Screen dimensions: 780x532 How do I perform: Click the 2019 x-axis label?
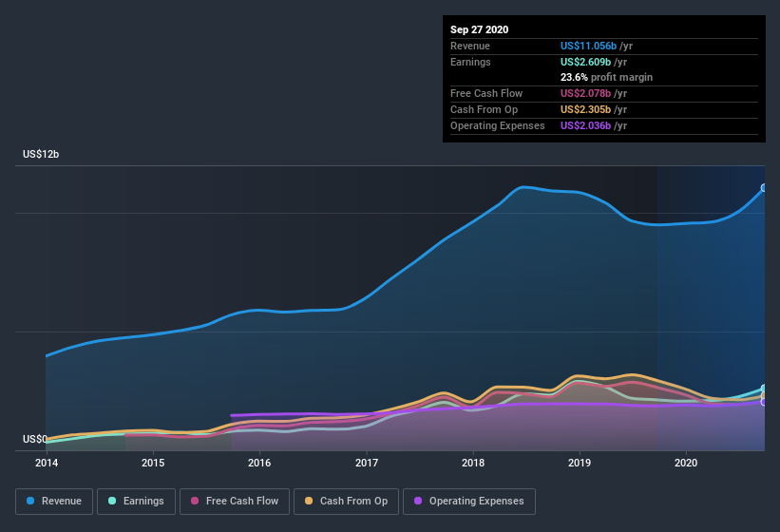pyautogui.click(x=580, y=463)
